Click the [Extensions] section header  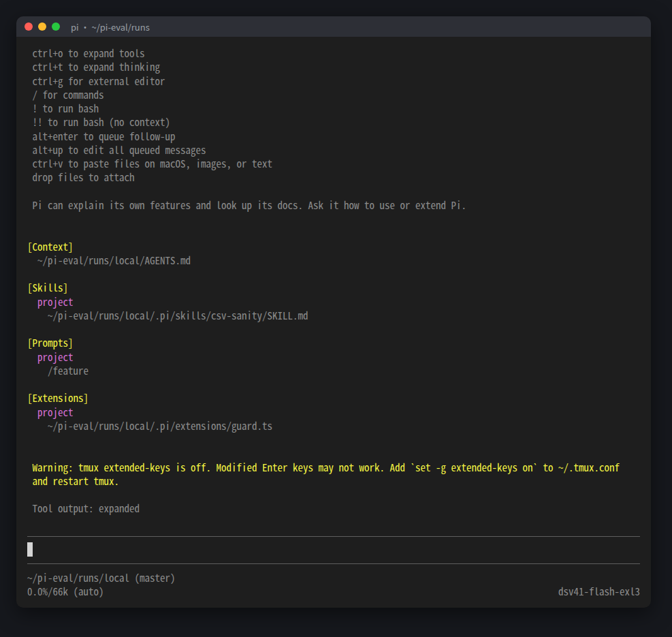[58, 399]
